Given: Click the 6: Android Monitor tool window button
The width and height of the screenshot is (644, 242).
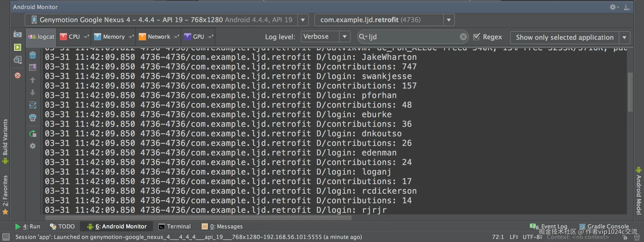Looking at the screenshot, I should point(117,226).
